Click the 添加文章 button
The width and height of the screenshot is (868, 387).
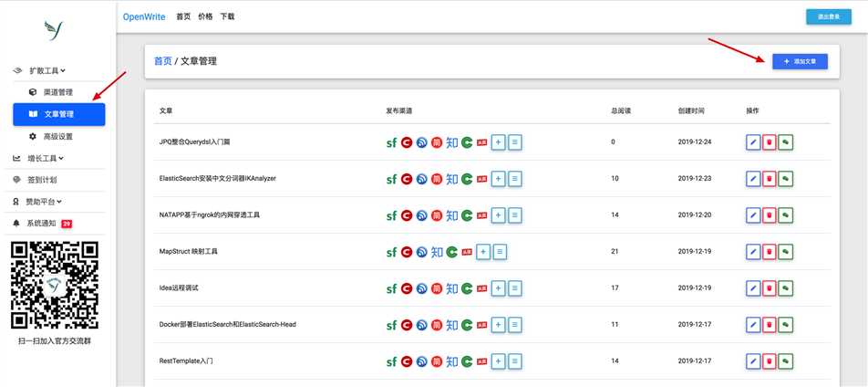pos(800,61)
